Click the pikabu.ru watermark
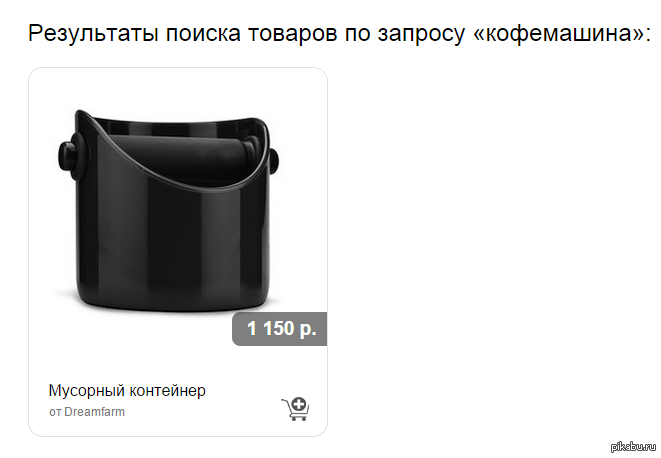 pyautogui.click(x=634, y=447)
